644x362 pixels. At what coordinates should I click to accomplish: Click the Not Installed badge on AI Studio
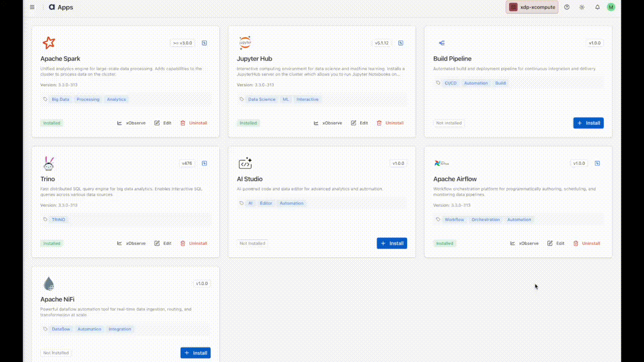coord(253,243)
